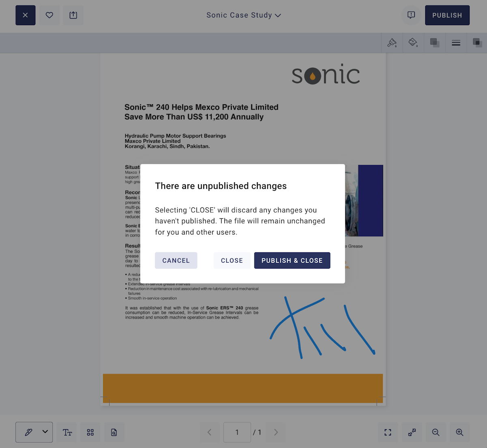Image resolution: width=487 pixels, height=448 pixels.
Task: Open the line thickness icon
Action: coord(456,43)
